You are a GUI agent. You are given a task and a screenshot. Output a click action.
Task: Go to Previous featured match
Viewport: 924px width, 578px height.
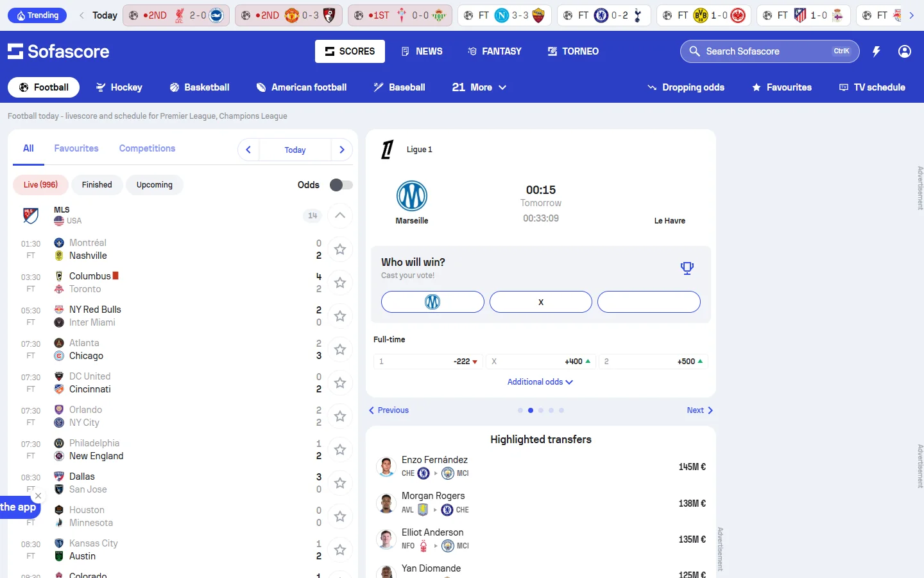point(389,410)
